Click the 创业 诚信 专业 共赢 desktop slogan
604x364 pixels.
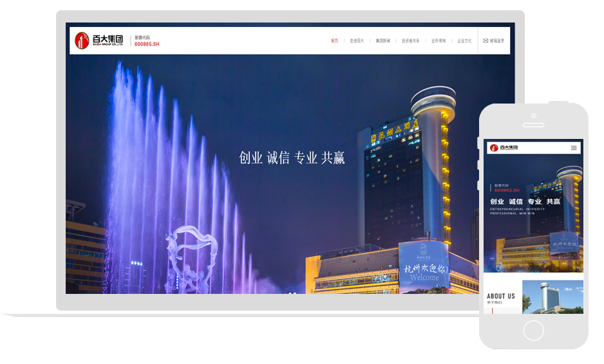292,158
